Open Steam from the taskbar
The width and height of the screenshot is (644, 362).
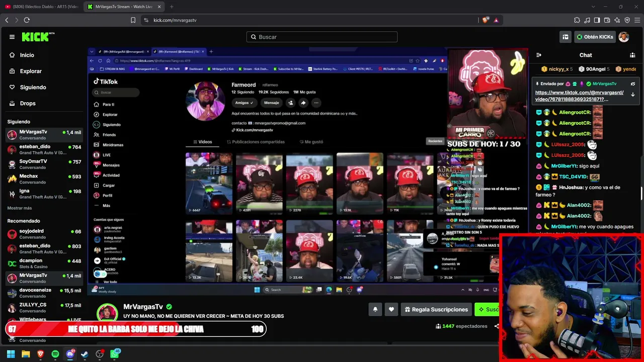(x=85, y=354)
